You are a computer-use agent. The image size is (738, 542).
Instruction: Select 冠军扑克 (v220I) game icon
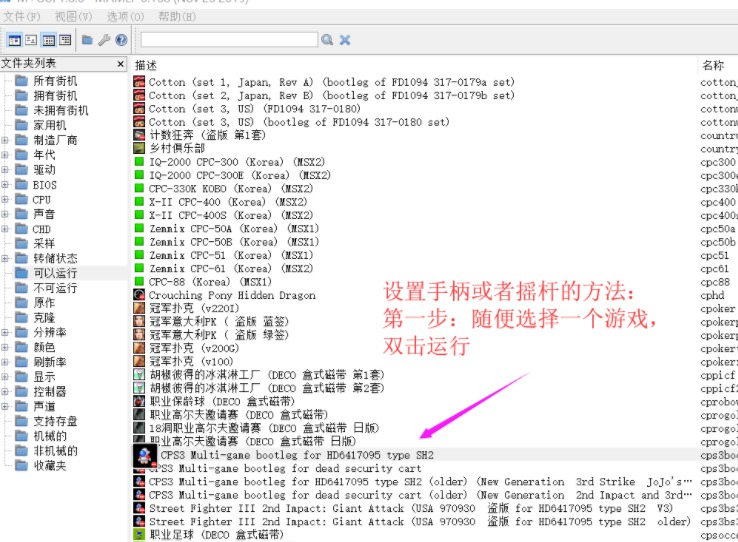139,308
